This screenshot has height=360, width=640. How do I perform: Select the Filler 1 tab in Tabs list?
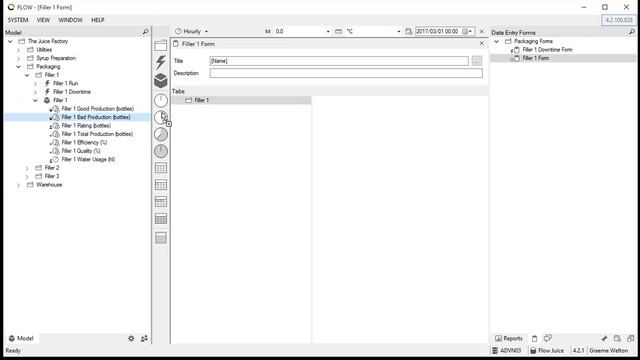tap(241, 100)
